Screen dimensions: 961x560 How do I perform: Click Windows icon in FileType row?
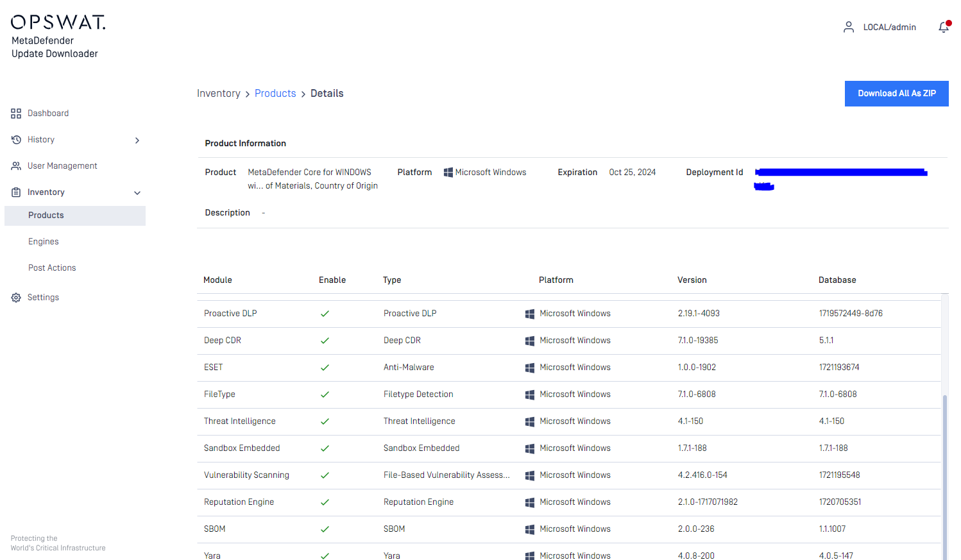click(530, 395)
